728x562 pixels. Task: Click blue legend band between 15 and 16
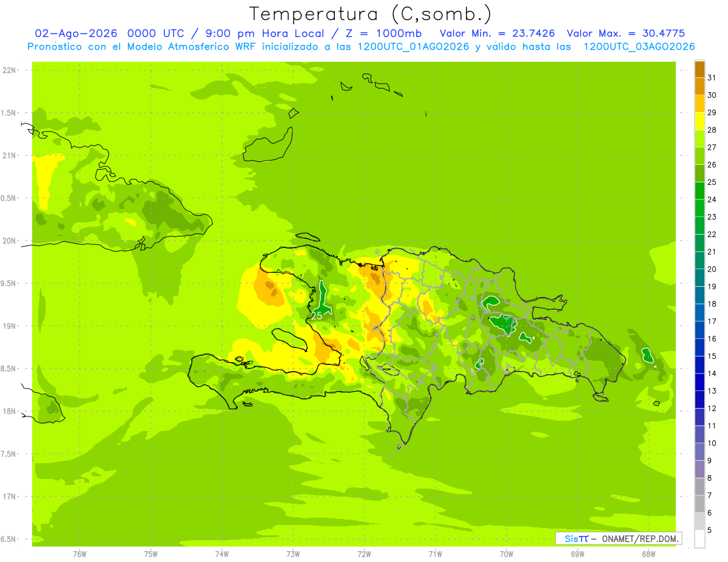coord(699,347)
